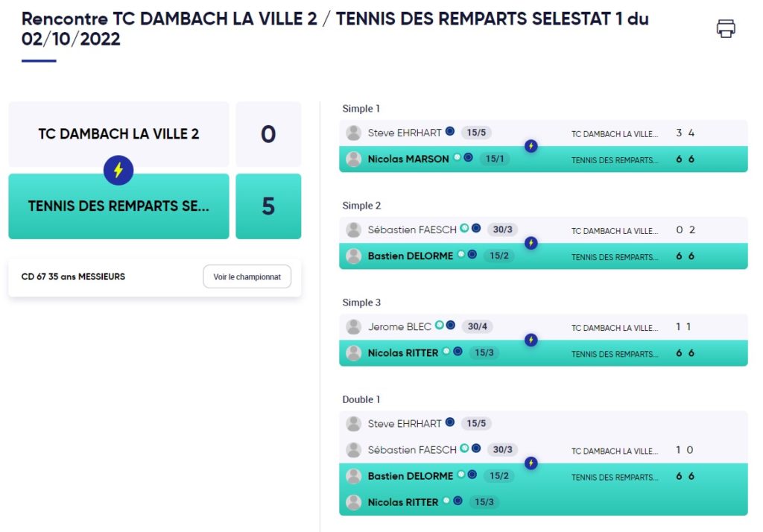The height and width of the screenshot is (532, 763).
Task: Click Jerome BLEC's avatar icon
Action: pos(353,326)
